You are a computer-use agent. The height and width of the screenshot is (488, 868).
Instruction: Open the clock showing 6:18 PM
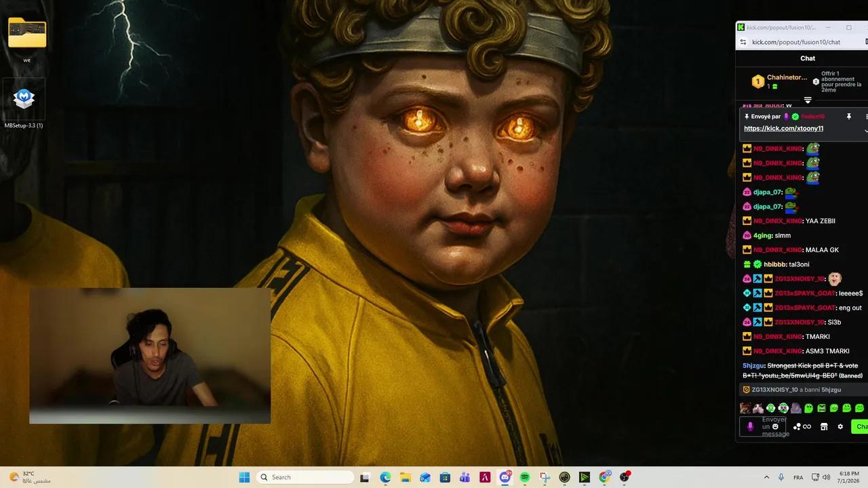coord(849,477)
